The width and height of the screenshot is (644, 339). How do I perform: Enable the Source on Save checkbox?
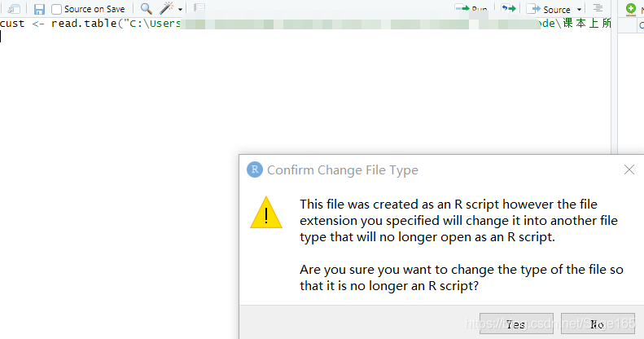[x=56, y=10]
